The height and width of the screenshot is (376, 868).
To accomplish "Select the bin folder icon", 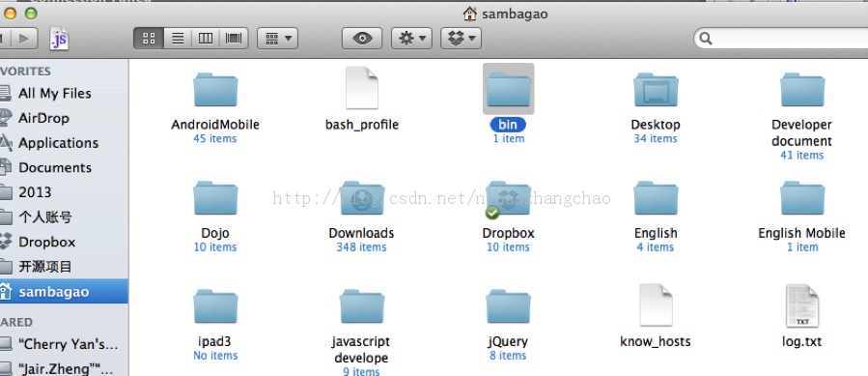I will click(x=508, y=89).
